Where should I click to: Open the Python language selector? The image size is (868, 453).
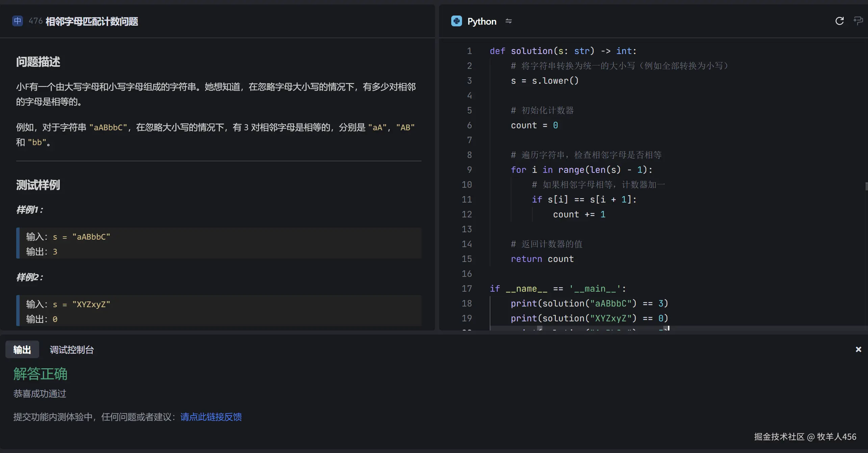pyautogui.click(x=482, y=21)
